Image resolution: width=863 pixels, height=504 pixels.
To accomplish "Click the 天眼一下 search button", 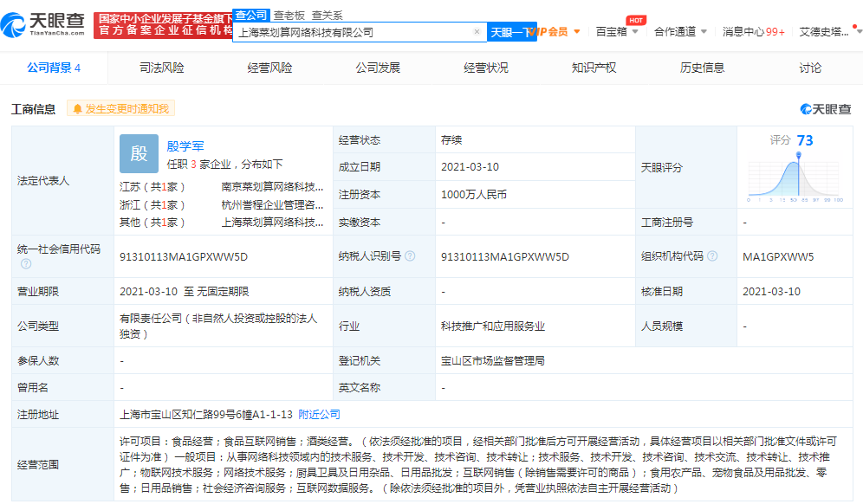I will 512,32.
